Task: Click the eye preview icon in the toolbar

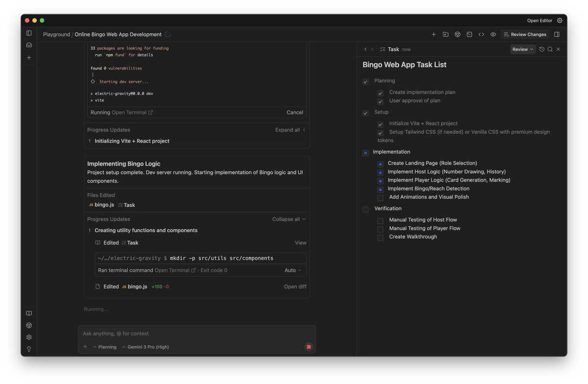Action: [x=493, y=34]
